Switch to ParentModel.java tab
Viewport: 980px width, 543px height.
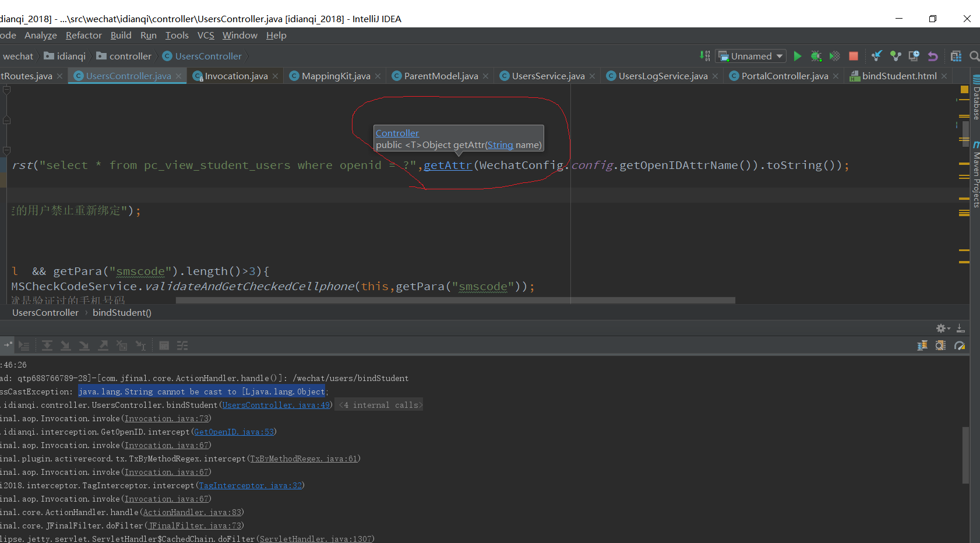(x=441, y=76)
